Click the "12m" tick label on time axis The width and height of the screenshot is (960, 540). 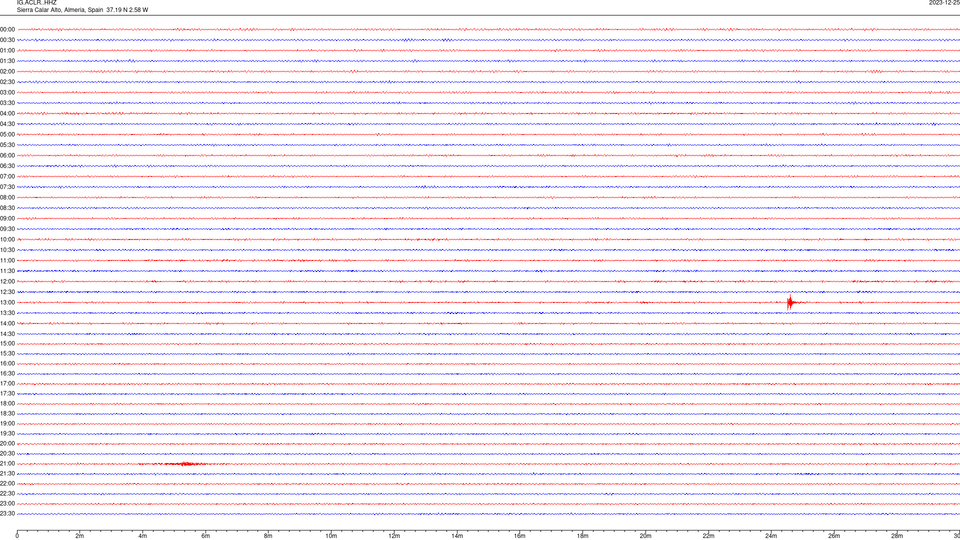click(x=394, y=536)
